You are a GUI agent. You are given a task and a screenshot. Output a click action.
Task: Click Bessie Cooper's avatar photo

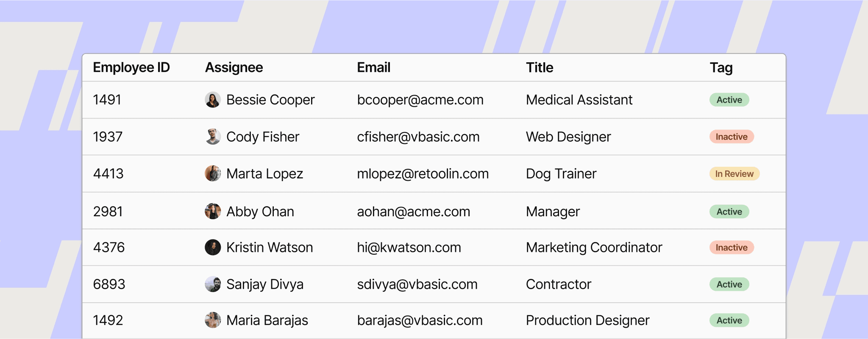(213, 100)
